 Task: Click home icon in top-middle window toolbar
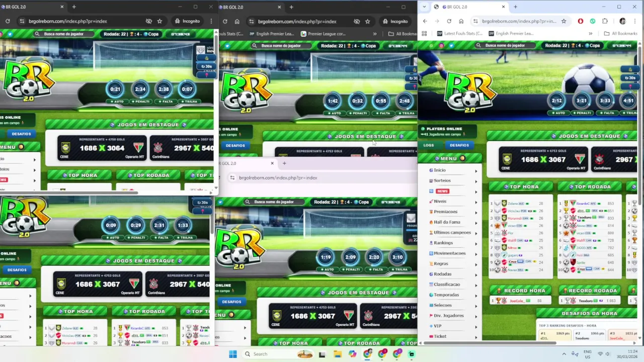tap(236, 21)
